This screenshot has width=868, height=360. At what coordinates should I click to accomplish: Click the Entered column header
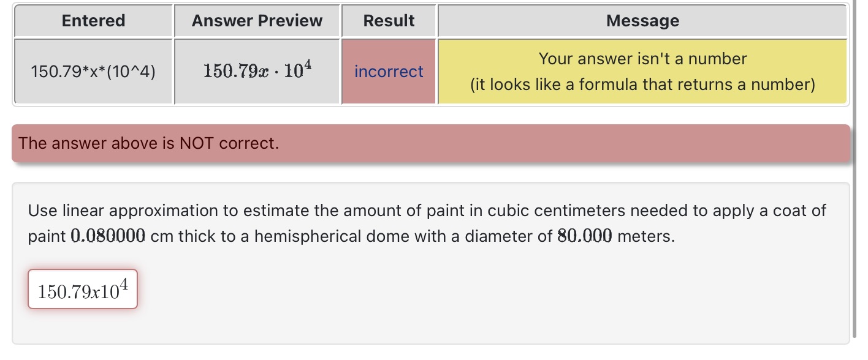(93, 21)
